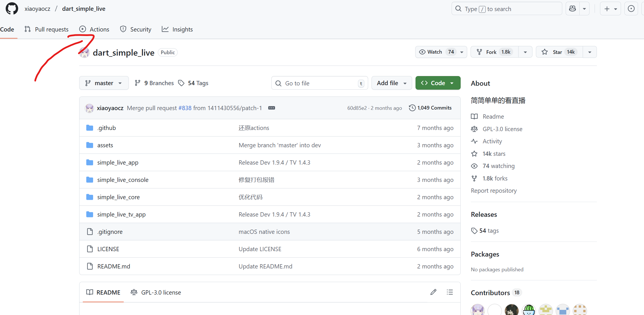Click the issues circle icon in header

click(x=631, y=9)
